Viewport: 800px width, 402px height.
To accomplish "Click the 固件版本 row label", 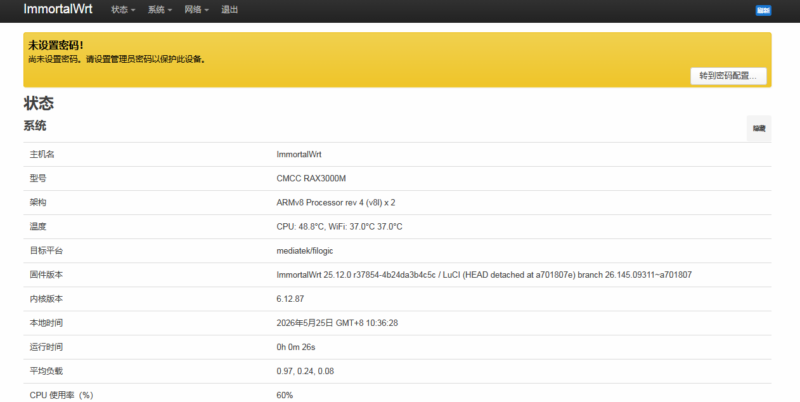I will (46, 274).
